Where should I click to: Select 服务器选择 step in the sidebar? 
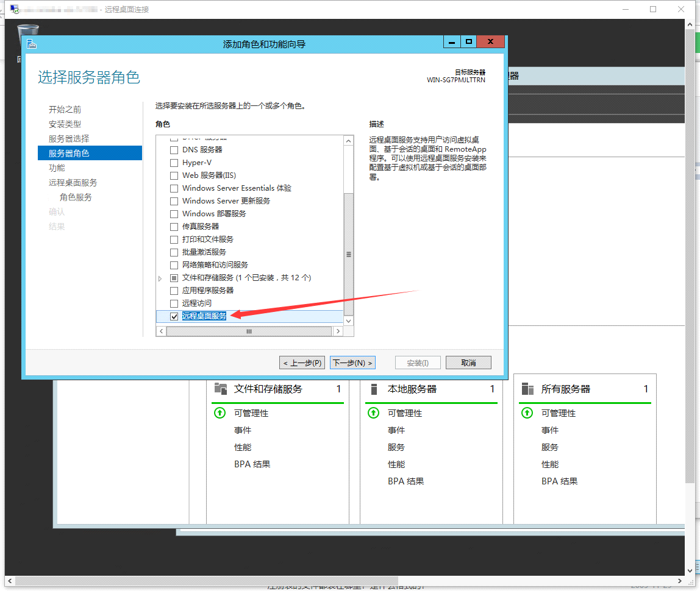tap(69, 138)
